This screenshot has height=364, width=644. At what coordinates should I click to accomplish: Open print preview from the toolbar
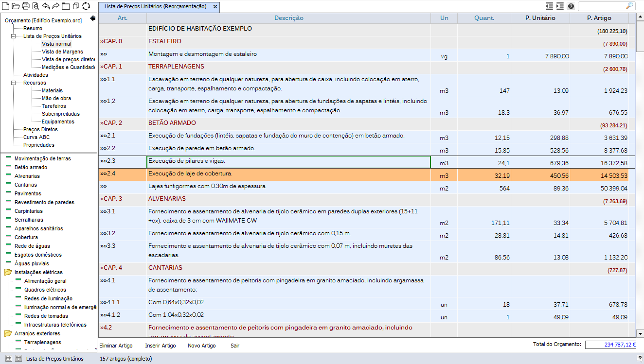point(36,6)
